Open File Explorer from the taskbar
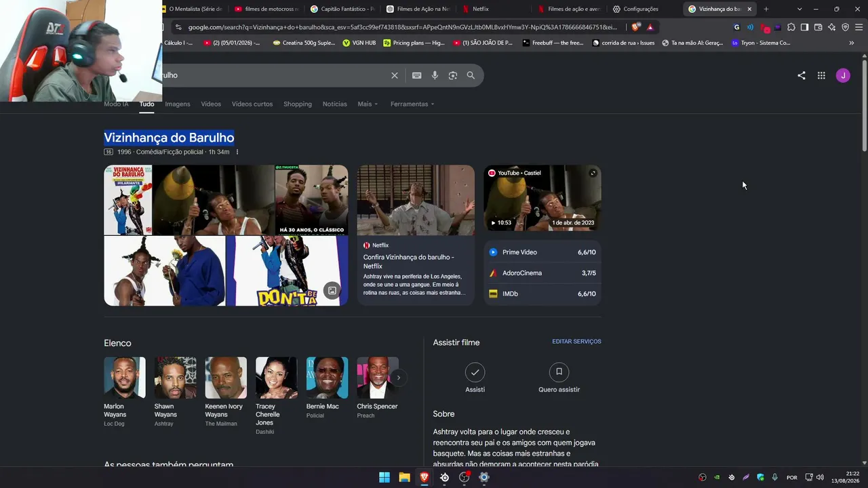The height and width of the screenshot is (488, 868). tap(404, 477)
